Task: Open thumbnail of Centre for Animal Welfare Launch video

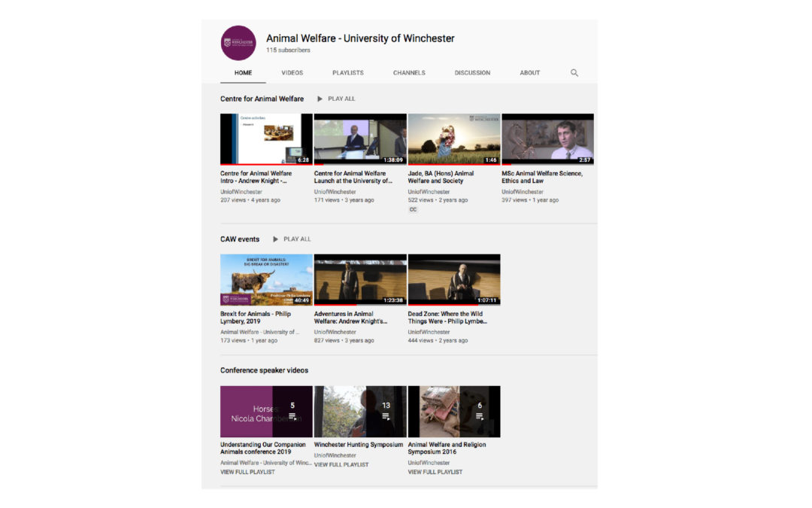Action: 360,139
